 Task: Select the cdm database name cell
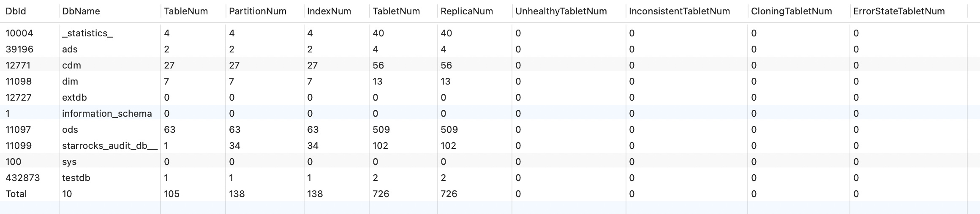71,65
